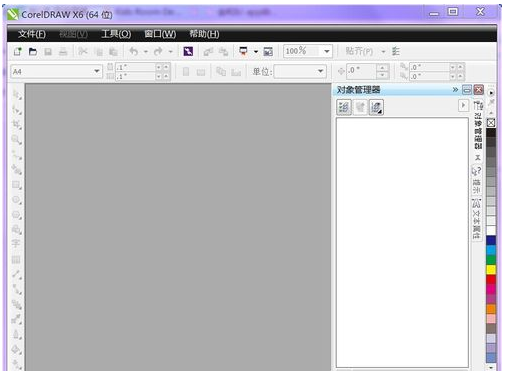Open the Corel Connect search content icon
The width and height of the screenshot is (505, 371).
(x=188, y=51)
